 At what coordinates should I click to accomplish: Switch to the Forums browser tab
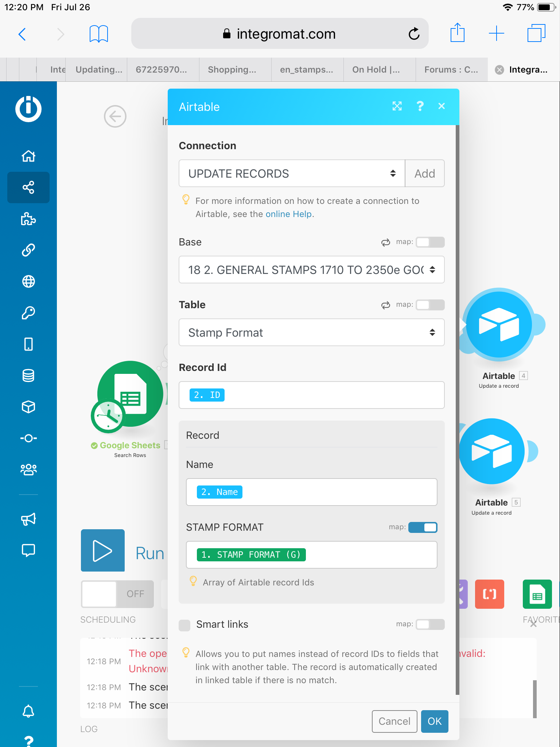click(x=451, y=70)
